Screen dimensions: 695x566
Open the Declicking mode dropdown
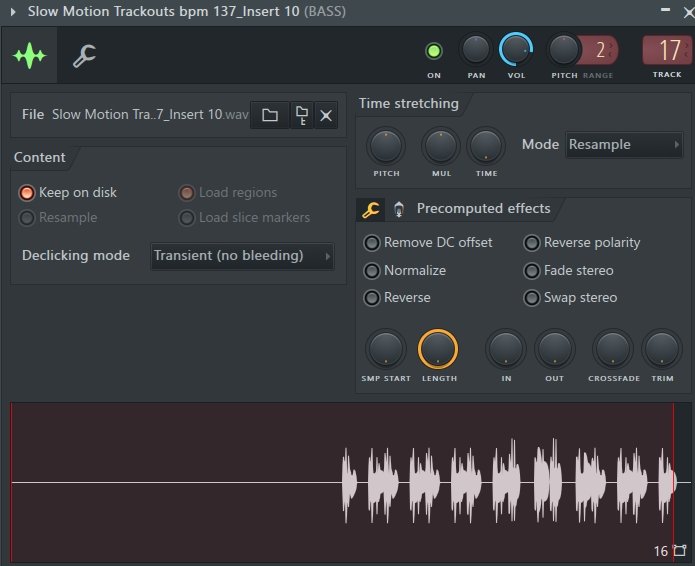coord(242,256)
